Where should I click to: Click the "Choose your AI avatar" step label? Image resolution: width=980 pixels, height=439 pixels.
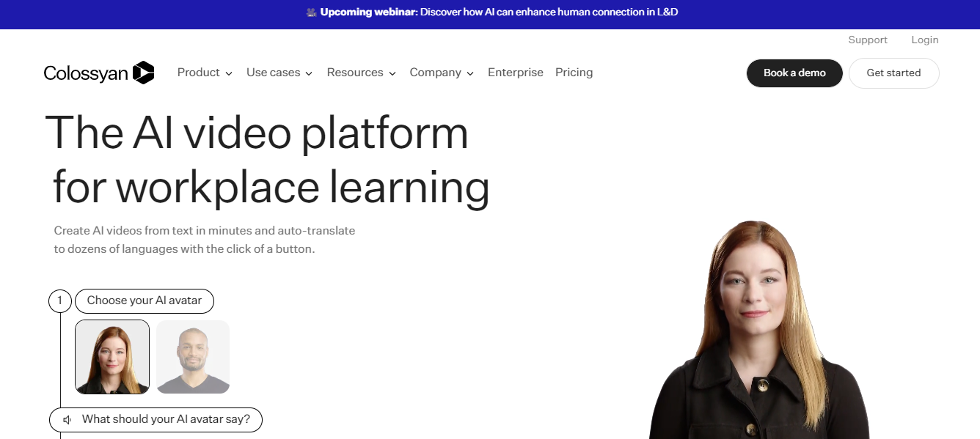[145, 300]
